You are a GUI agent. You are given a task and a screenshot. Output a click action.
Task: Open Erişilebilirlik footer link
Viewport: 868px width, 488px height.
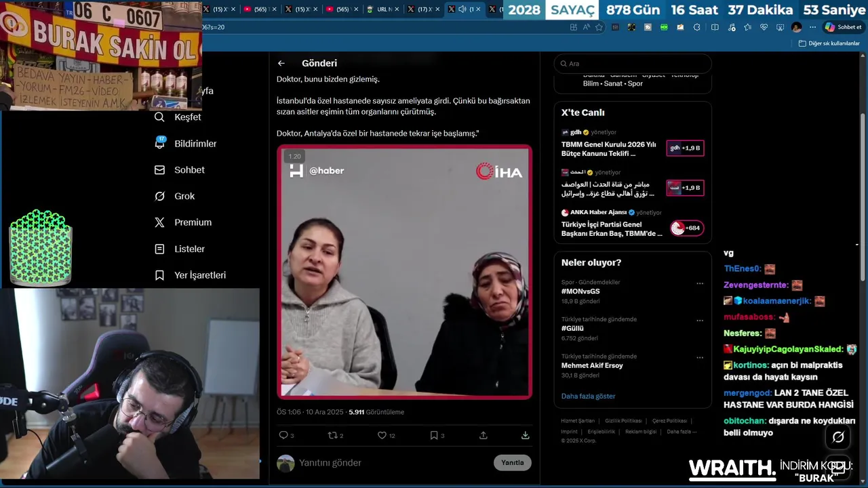pos(601,432)
